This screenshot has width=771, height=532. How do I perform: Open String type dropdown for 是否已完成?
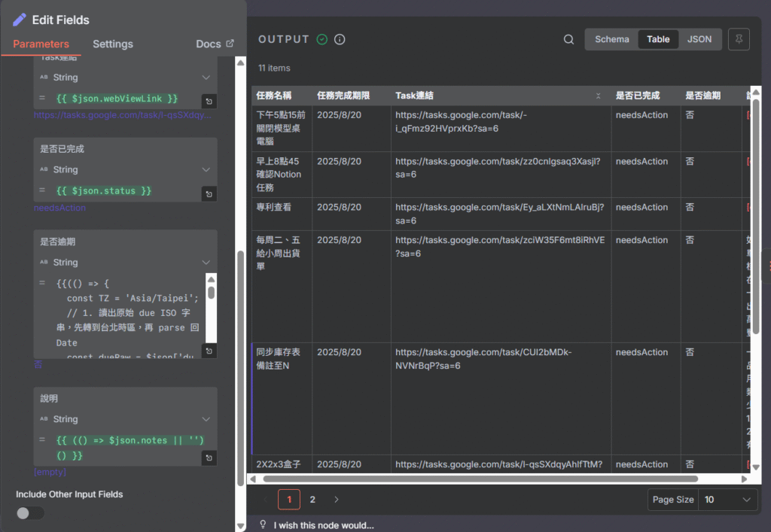point(125,169)
